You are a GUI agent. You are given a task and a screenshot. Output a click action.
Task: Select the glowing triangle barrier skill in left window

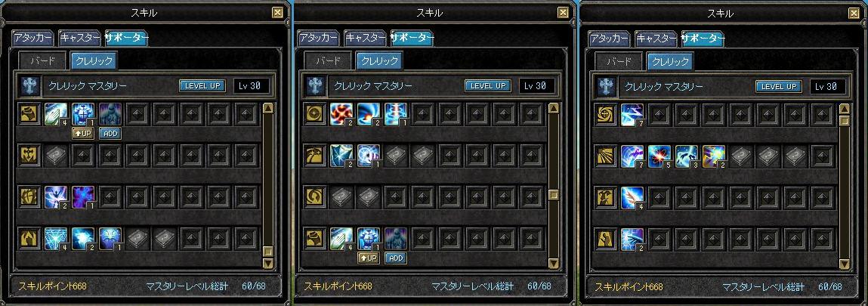click(56, 239)
